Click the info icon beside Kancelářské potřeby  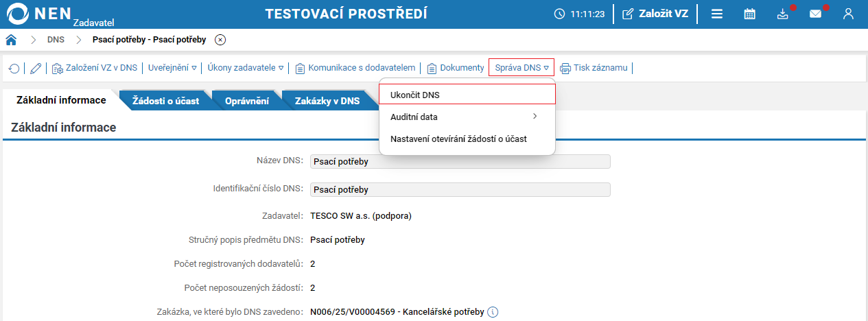[x=493, y=313]
